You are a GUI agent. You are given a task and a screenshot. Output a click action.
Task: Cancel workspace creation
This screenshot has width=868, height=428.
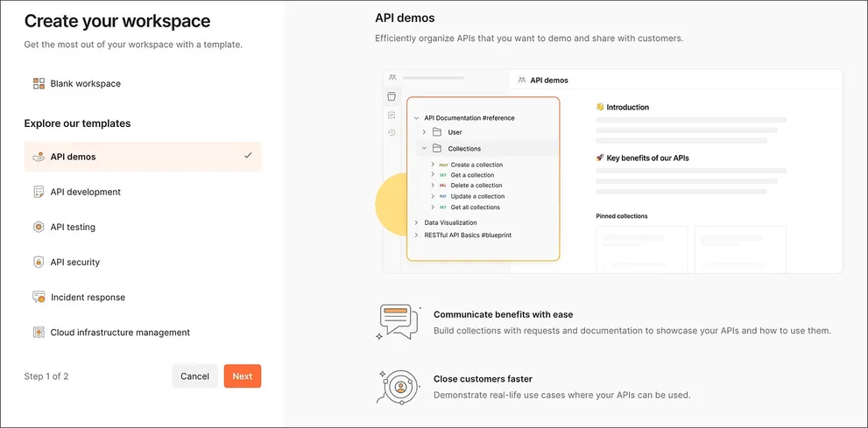pos(194,376)
